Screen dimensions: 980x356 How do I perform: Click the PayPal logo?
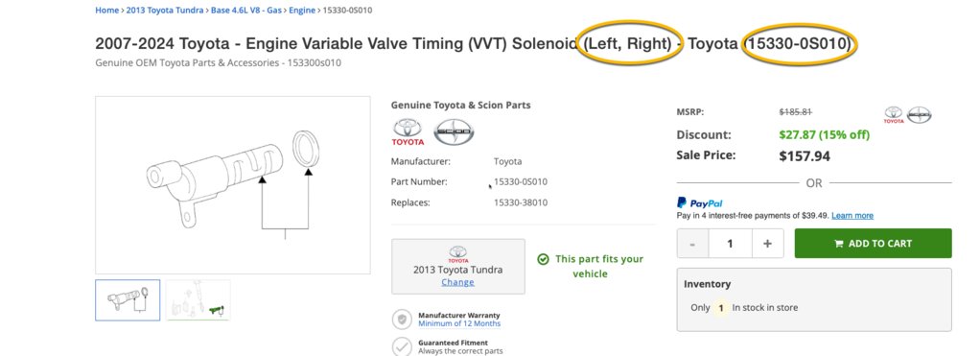[699, 202]
